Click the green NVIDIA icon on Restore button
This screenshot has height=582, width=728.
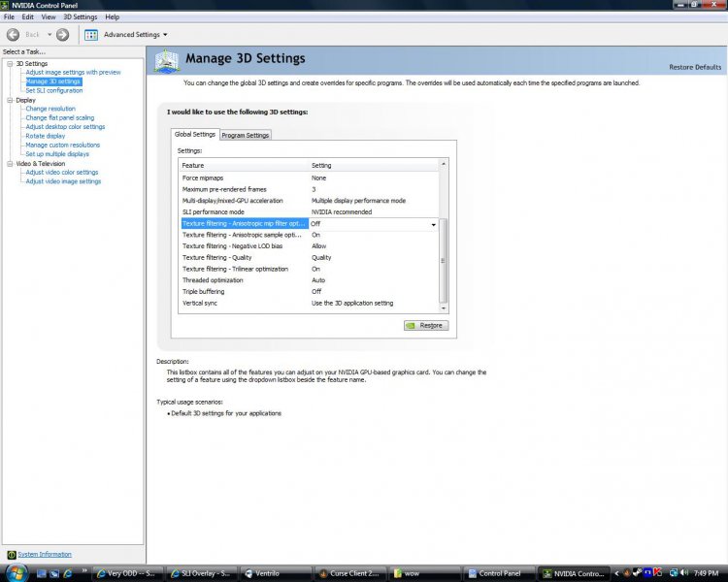click(411, 326)
